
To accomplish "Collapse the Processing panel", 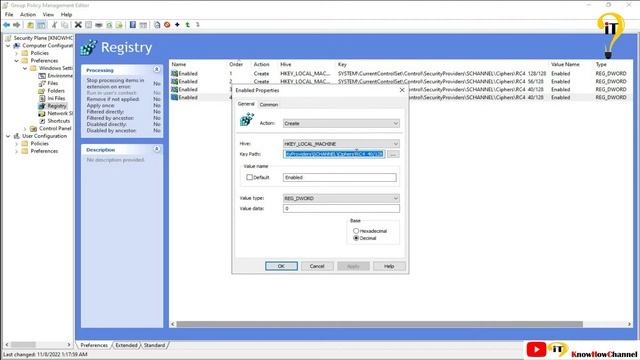I will tap(156, 70).
